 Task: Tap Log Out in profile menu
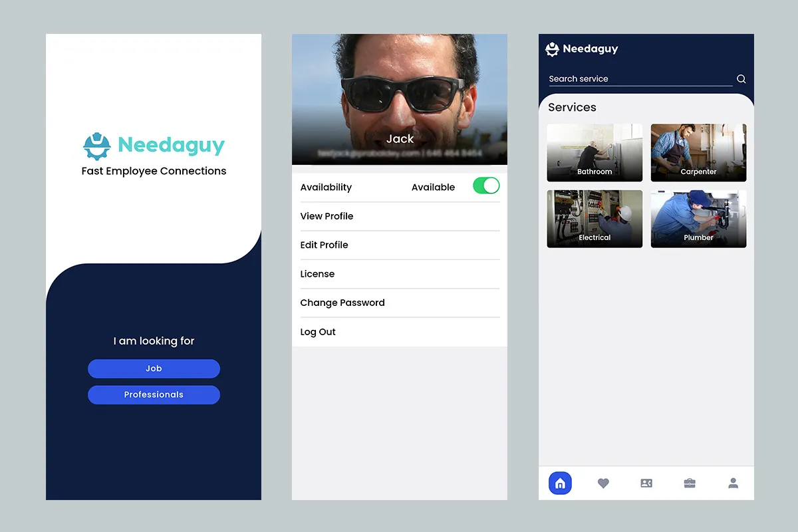click(x=400, y=332)
